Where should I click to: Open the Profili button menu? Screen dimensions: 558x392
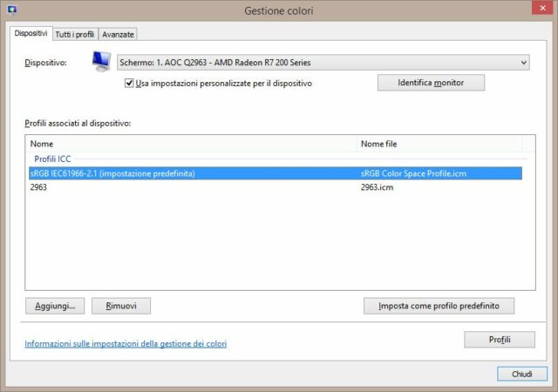click(x=500, y=339)
